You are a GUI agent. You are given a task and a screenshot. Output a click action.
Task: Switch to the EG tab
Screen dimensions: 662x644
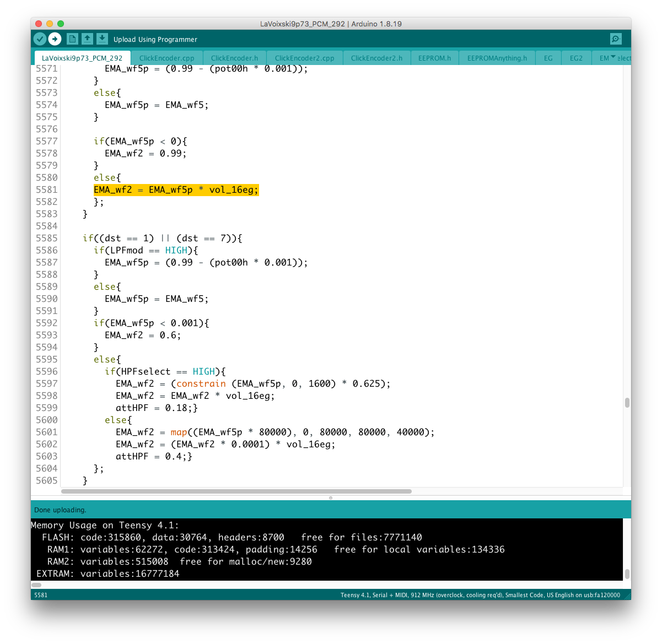(548, 58)
